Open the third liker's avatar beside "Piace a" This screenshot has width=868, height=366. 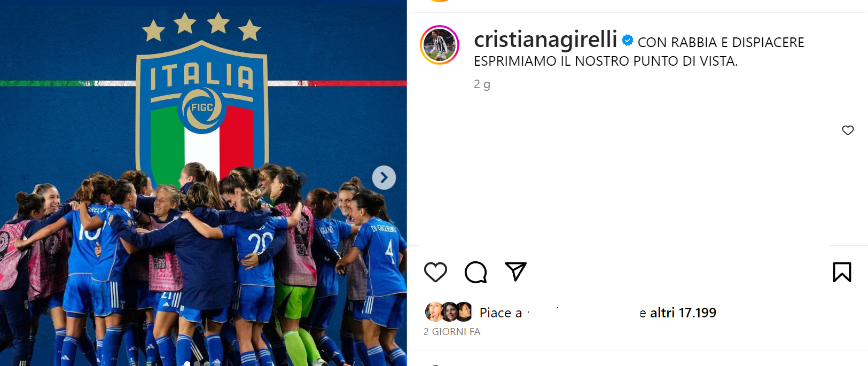click(464, 312)
